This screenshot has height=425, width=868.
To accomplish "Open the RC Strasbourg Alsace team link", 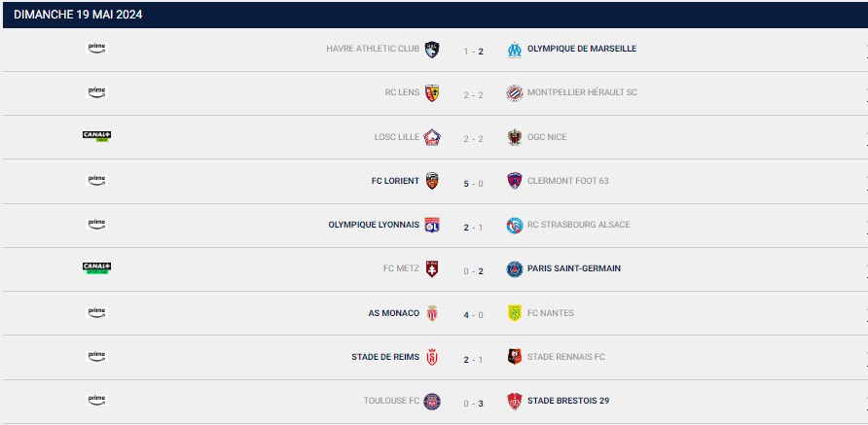I will [578, 225].
